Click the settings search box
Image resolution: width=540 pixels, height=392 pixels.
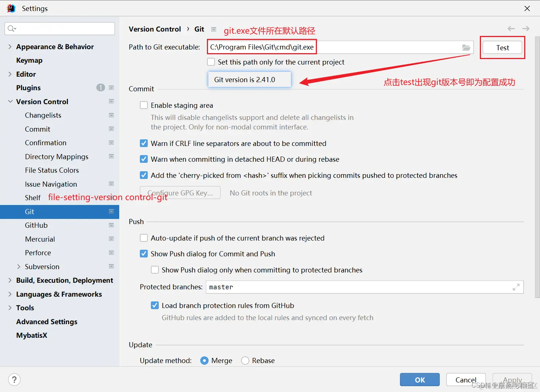point(60,29)
